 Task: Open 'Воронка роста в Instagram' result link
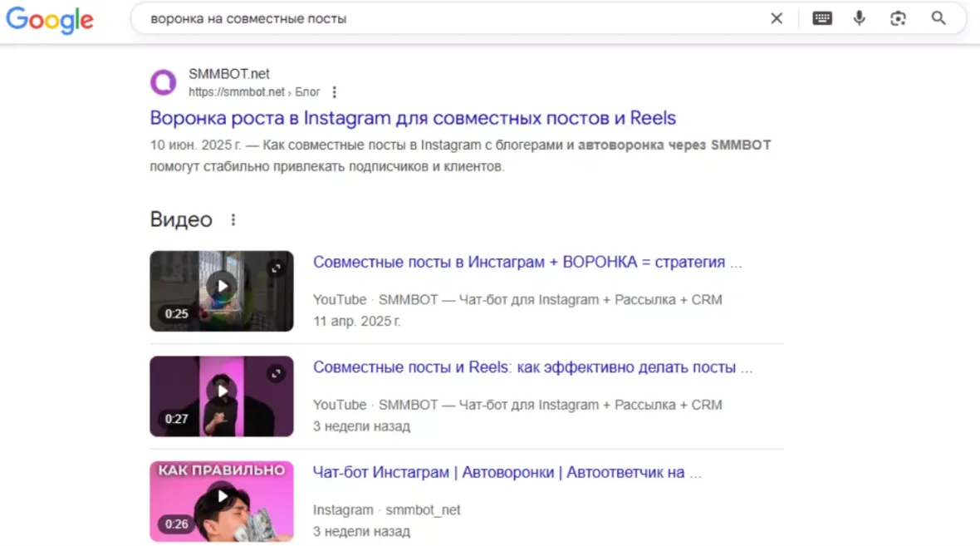413,117
